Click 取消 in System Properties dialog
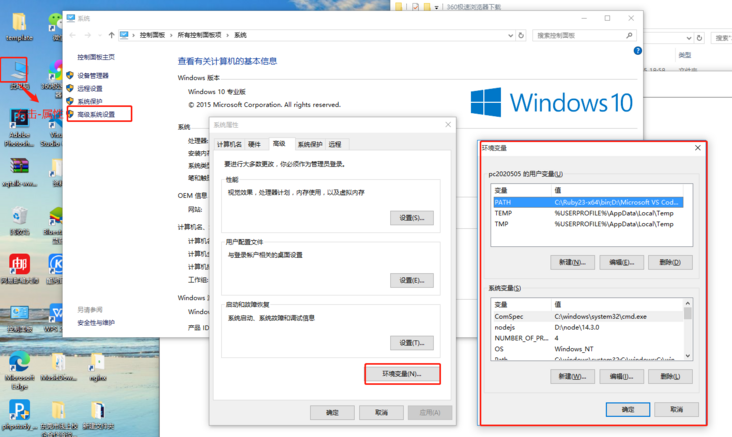Viewport: 732px width, 437px height. pos(381,413)
